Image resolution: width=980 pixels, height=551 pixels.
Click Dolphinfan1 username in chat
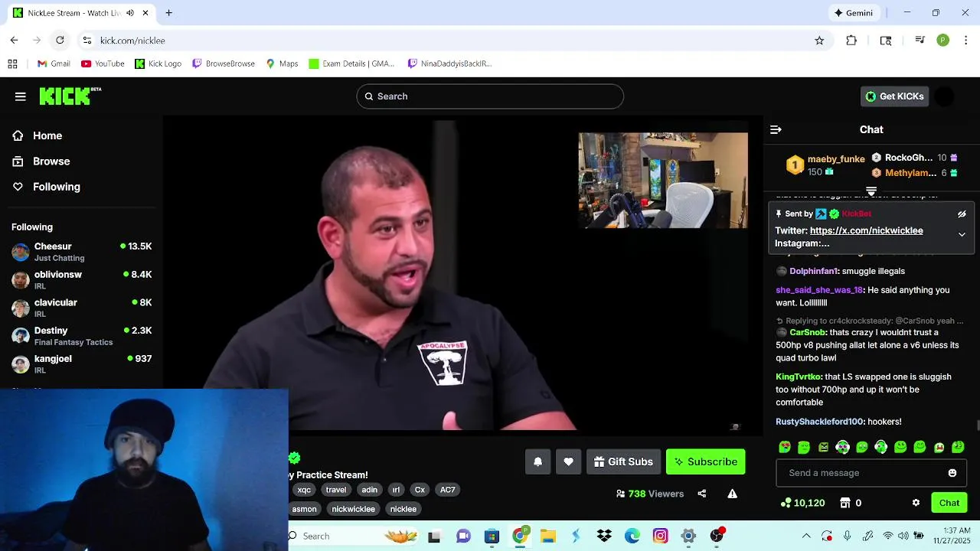tap(815, 272)
